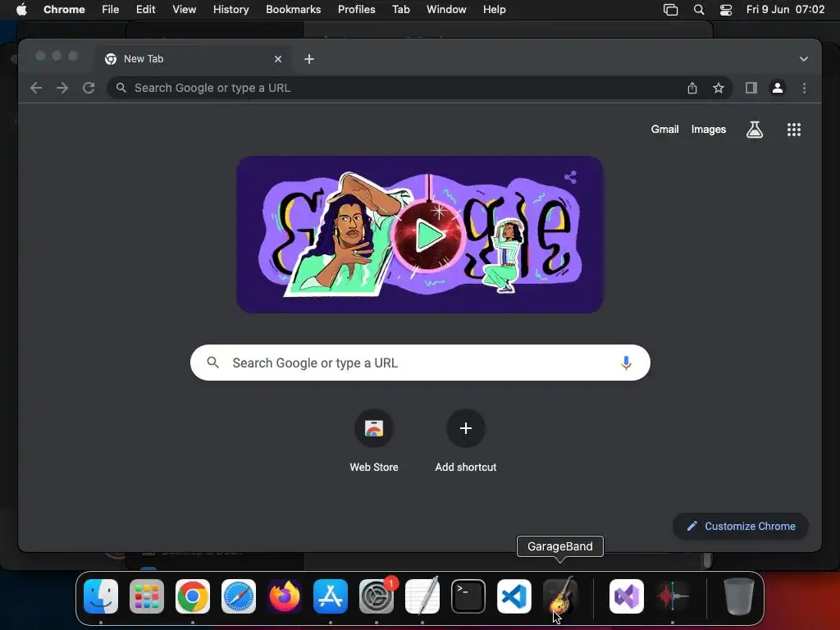Click the back navigation arrow
This screenshot has height=630, width=840.
[36, 88]
